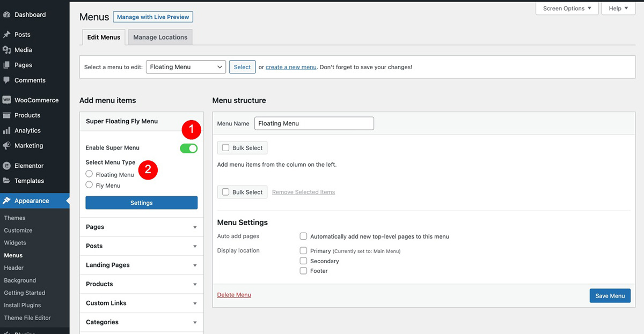Open Screen Options

[562, 8]
